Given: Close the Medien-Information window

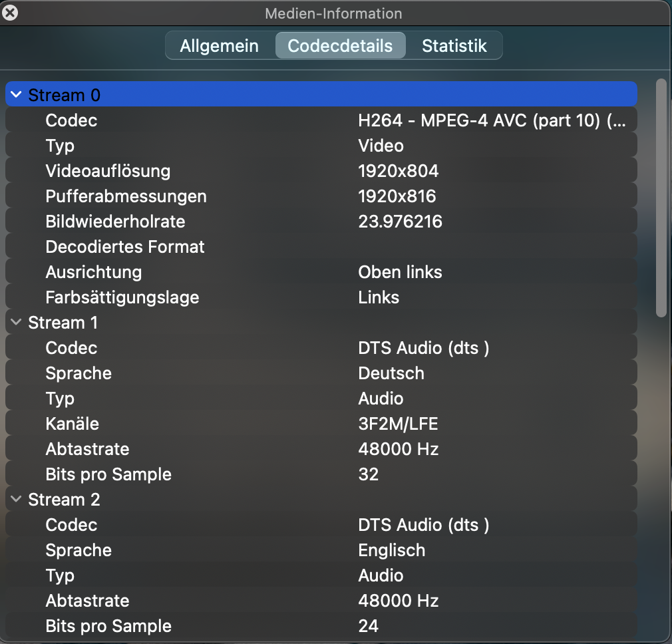Looking at the screenshot, I should (x=11, y=12).
